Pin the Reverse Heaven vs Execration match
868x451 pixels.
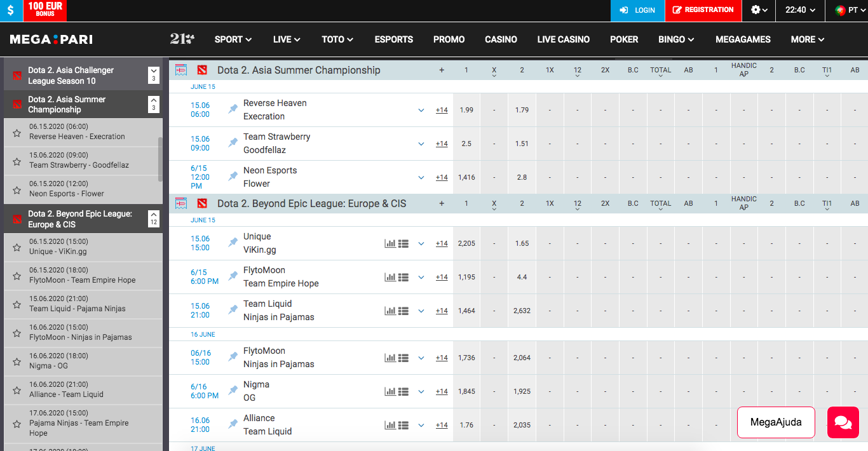tap(233, 109)
